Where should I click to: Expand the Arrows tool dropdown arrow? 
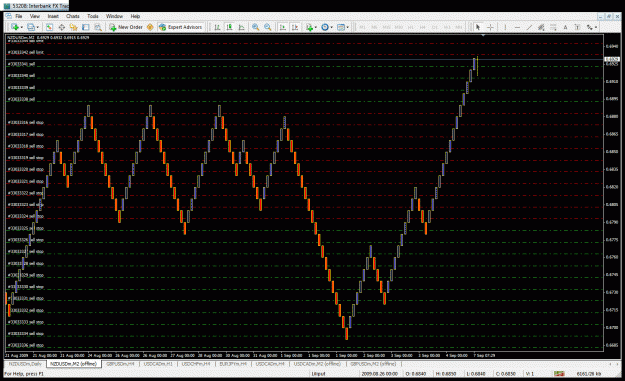[x=596, y=27]
